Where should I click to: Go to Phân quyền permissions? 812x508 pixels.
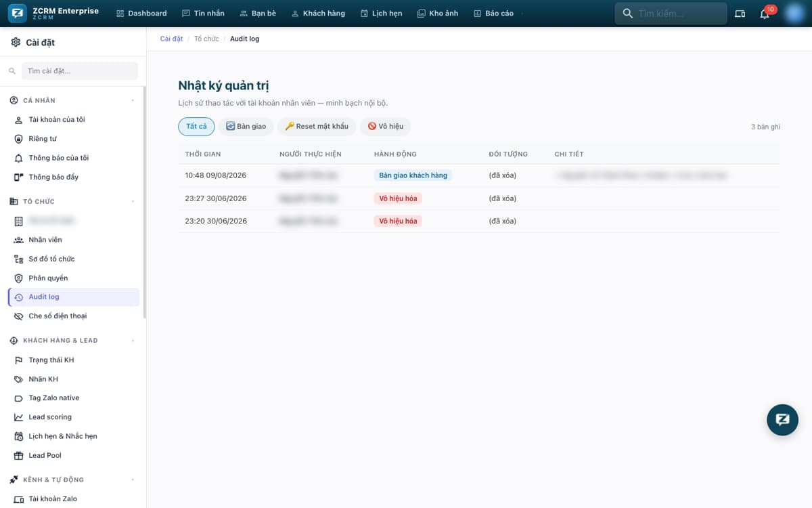coord(74,278)
